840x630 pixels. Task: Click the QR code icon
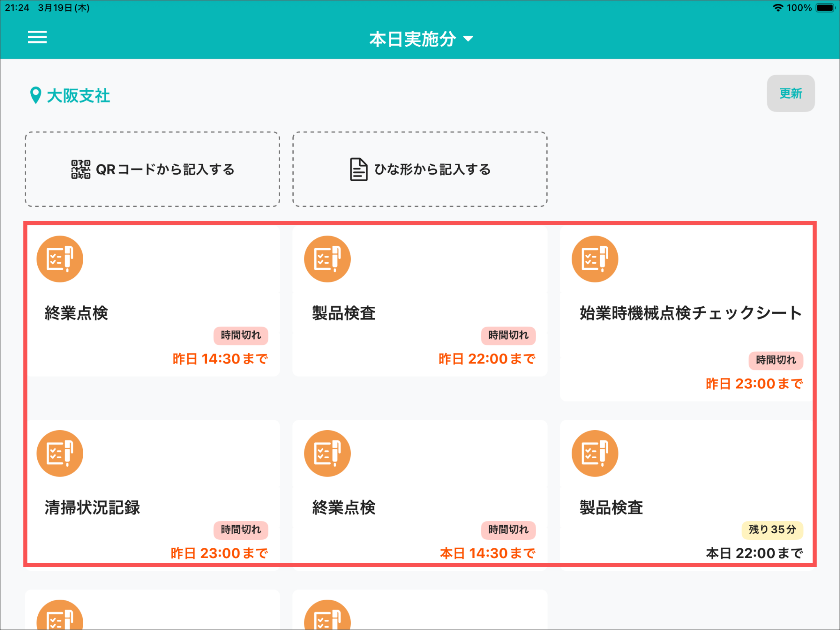click(x=80, y=169)
